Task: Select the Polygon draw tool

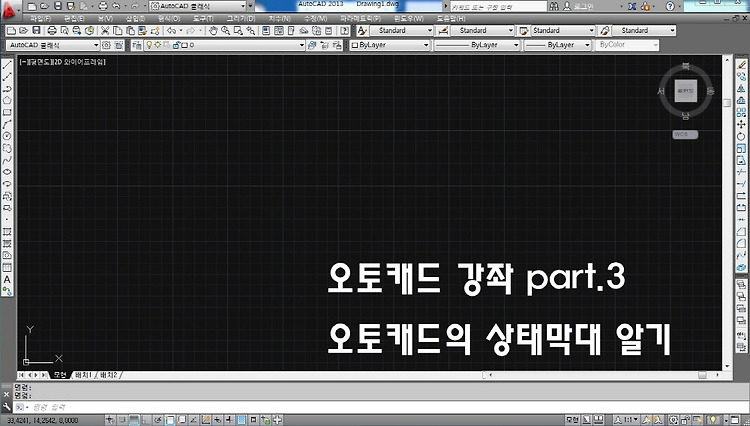Action: (7, 100)
